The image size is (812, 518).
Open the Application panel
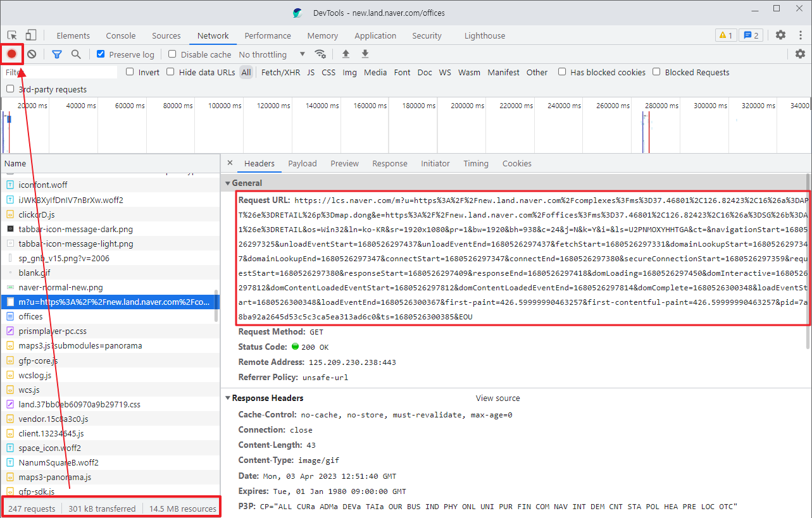[x=375, y=35]
